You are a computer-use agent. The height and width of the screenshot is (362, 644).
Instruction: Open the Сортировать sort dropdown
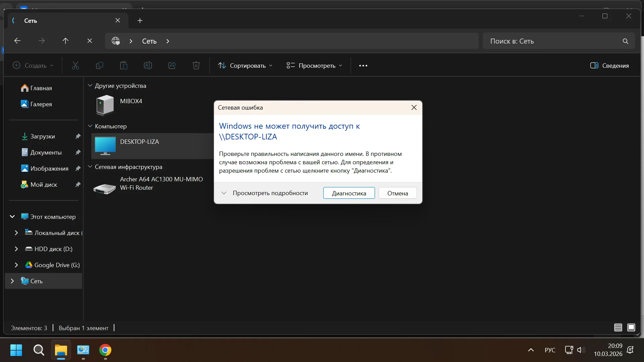245,66
